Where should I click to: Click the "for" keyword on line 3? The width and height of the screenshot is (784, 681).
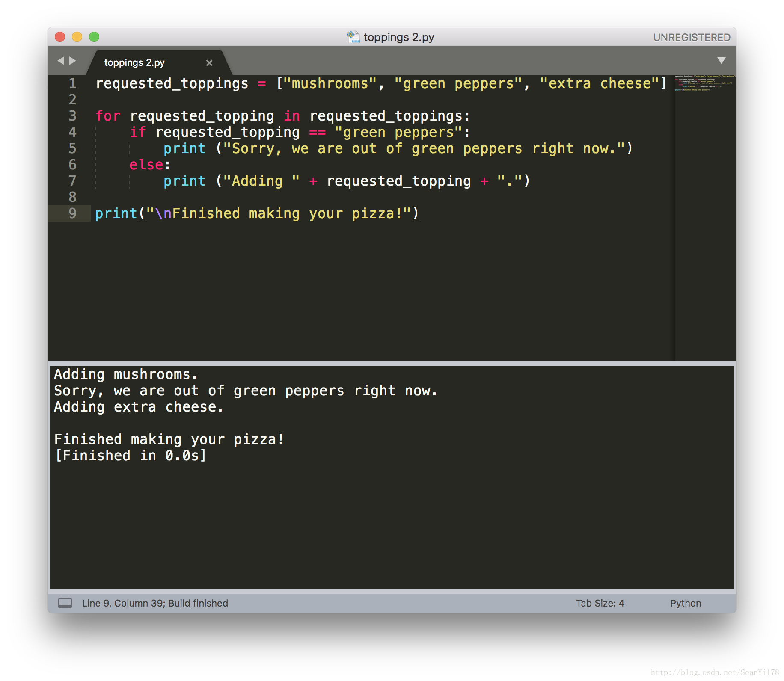coord(108,116)
